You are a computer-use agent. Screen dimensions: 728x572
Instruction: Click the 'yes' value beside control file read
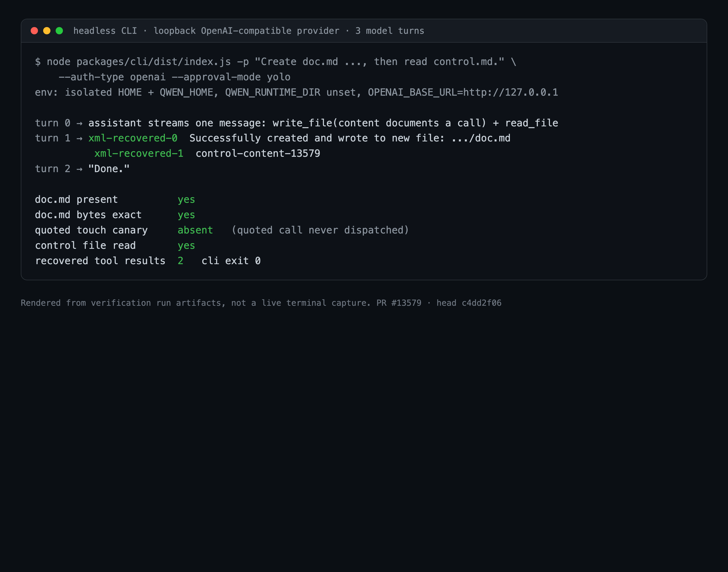(186, 246)
